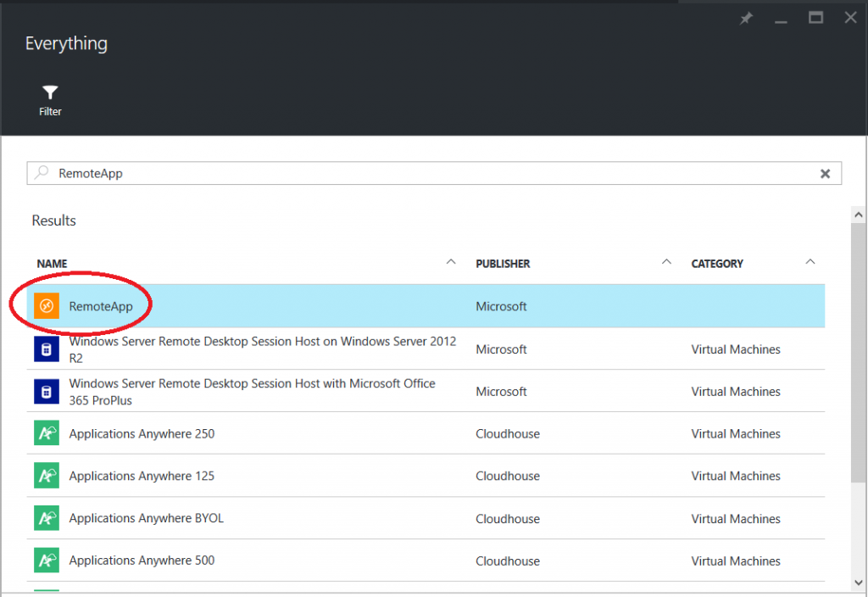868x597 pixels.
Task: Click Cloudhouse publisher for Applications Anywhere 500
Action: click(508, 561)
